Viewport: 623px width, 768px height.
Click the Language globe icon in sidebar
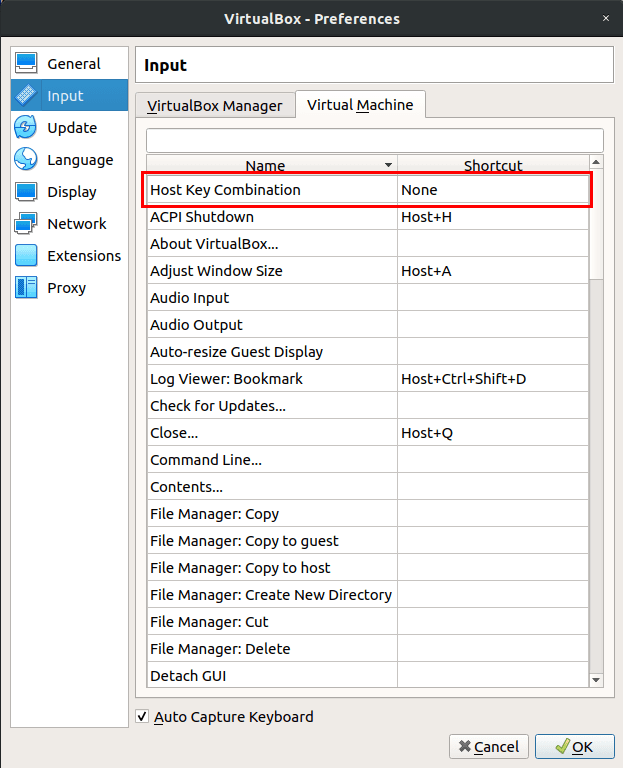26,160
